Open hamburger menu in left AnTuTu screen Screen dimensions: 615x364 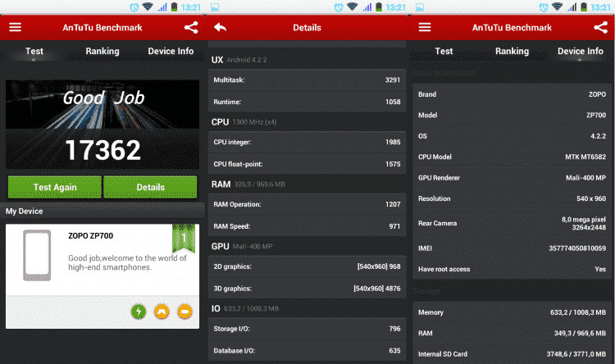(16, 27)
